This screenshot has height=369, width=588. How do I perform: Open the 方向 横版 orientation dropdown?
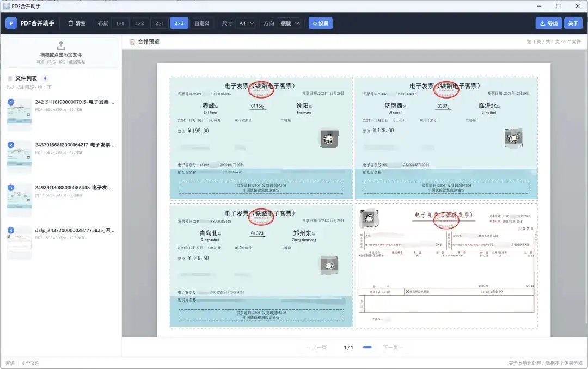[290, 23]
